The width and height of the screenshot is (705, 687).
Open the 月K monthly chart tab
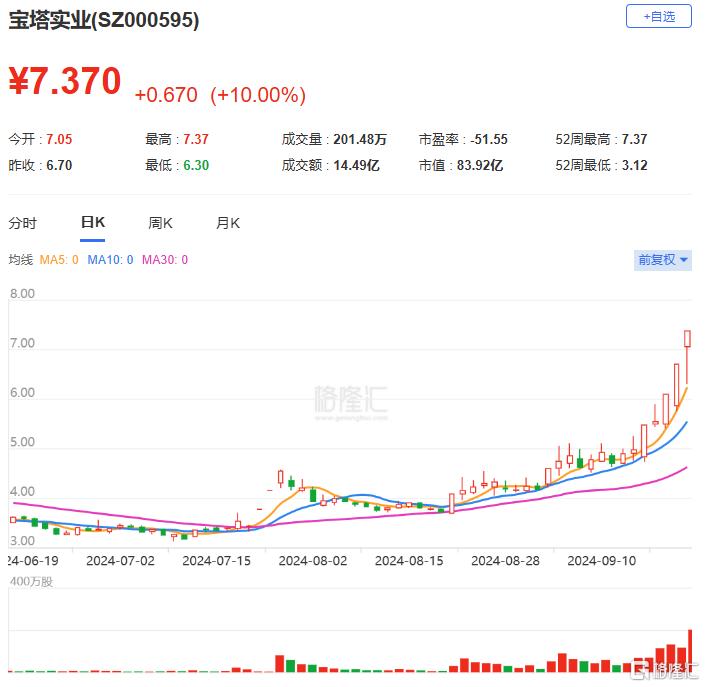tap(228, 223)
